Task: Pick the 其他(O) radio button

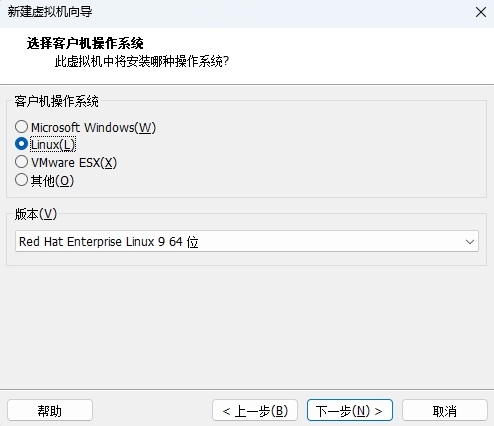Action: [x=21, y=180]
